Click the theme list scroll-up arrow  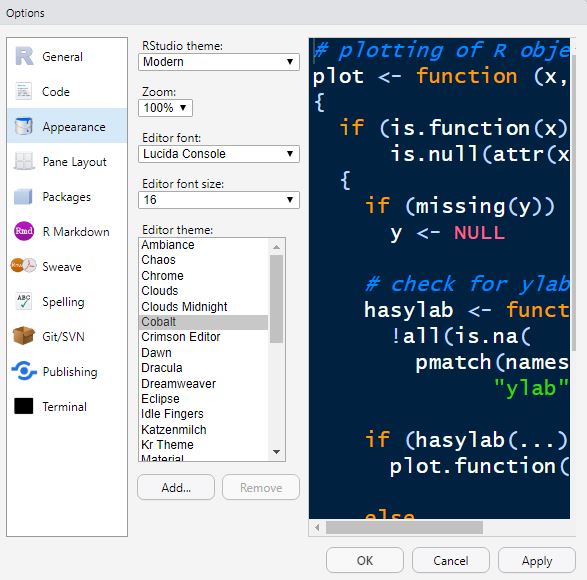277,247
